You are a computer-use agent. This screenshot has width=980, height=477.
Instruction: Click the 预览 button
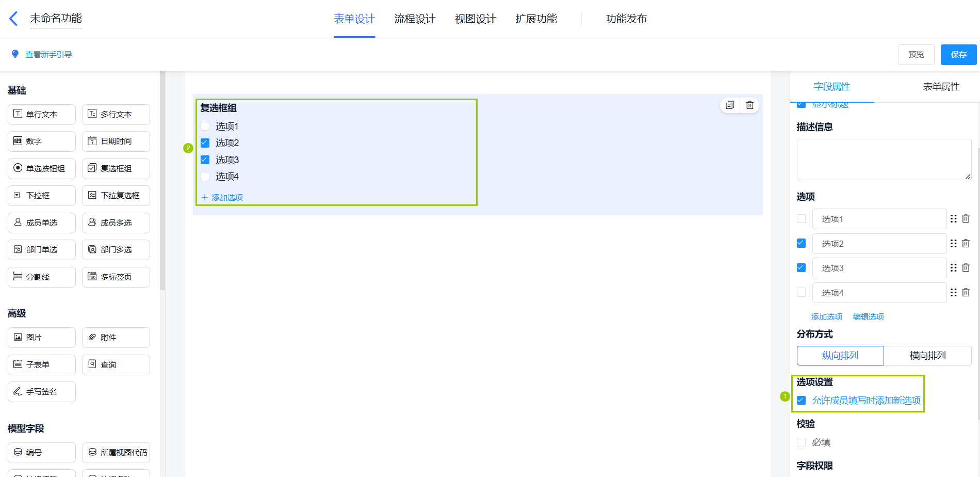click(x=917, y=55)
